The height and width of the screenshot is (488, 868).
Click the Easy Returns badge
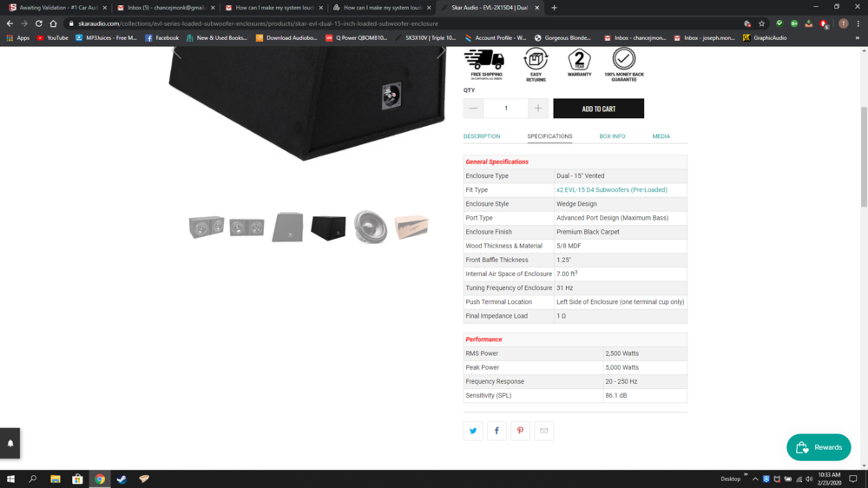[536, 65]
